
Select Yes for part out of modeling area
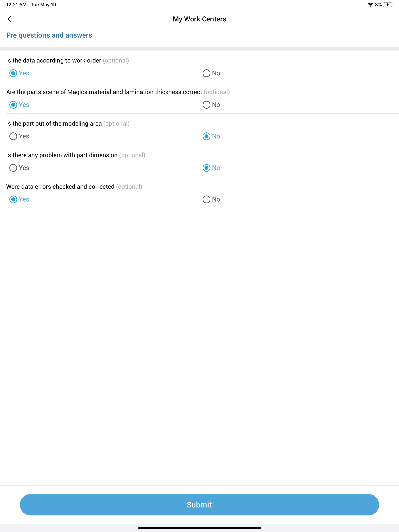(x=19, y=136)
